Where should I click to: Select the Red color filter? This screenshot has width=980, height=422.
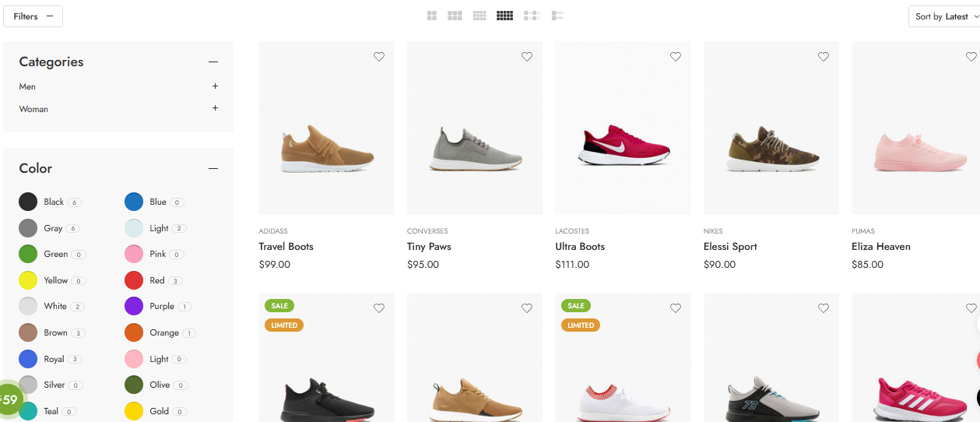(x=135, y=280)
